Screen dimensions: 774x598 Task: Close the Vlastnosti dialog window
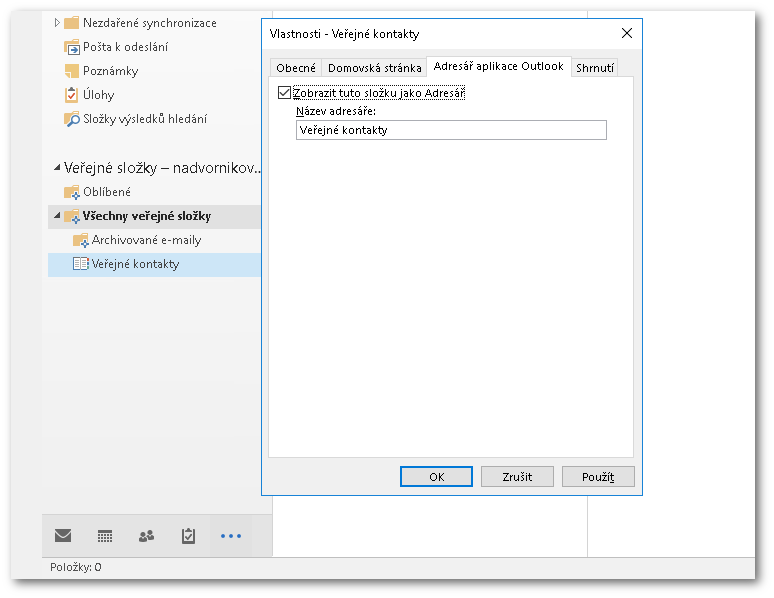[627, 33]
